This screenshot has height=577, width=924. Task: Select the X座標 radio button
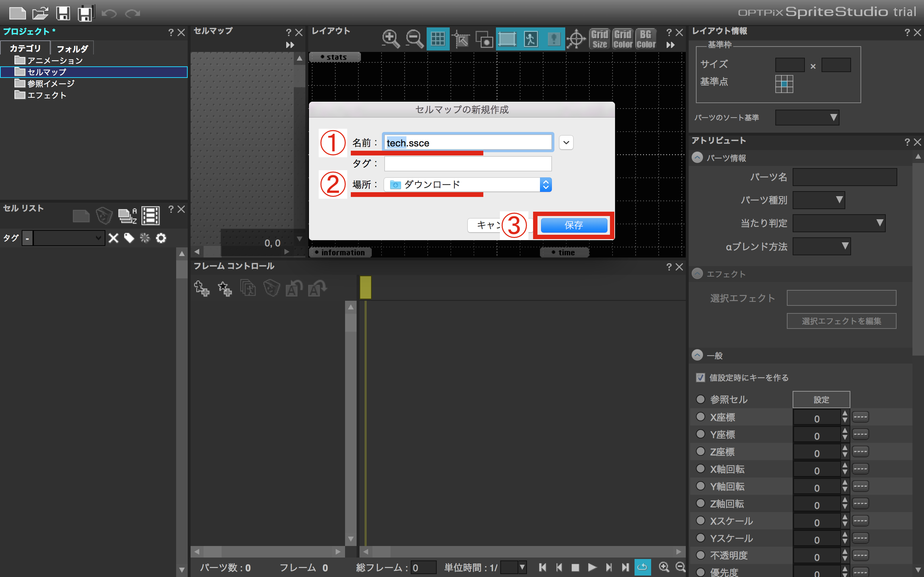click(x=700, y=417)
